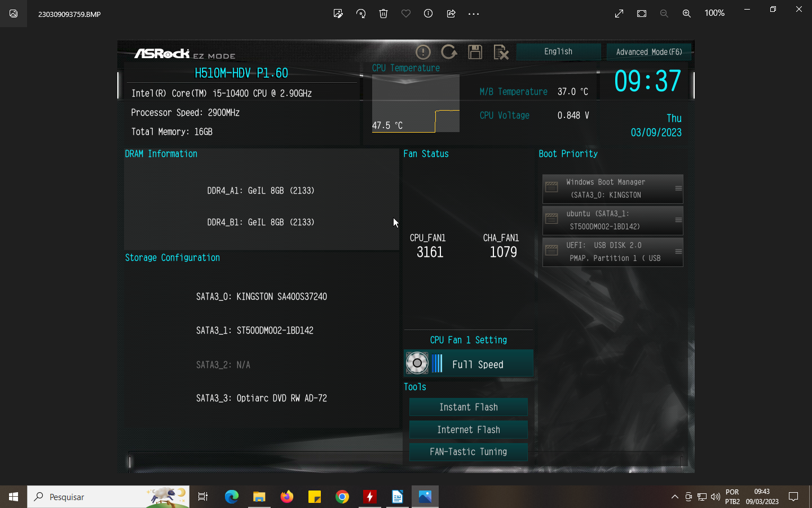Open the document app icon in taskbar
Viewport: 812px width, 508px height.
tap(398, 497)
